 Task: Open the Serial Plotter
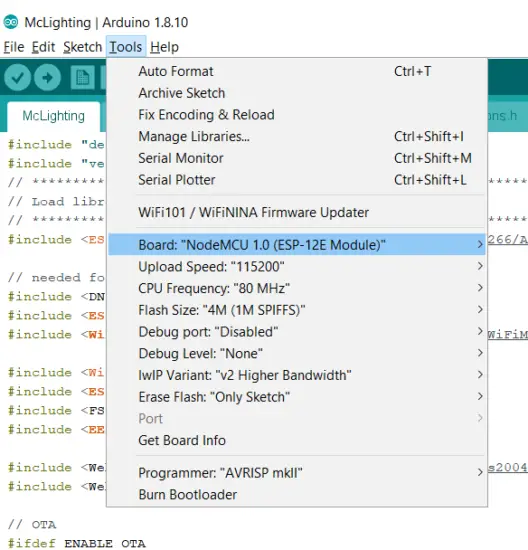(297, 180)
